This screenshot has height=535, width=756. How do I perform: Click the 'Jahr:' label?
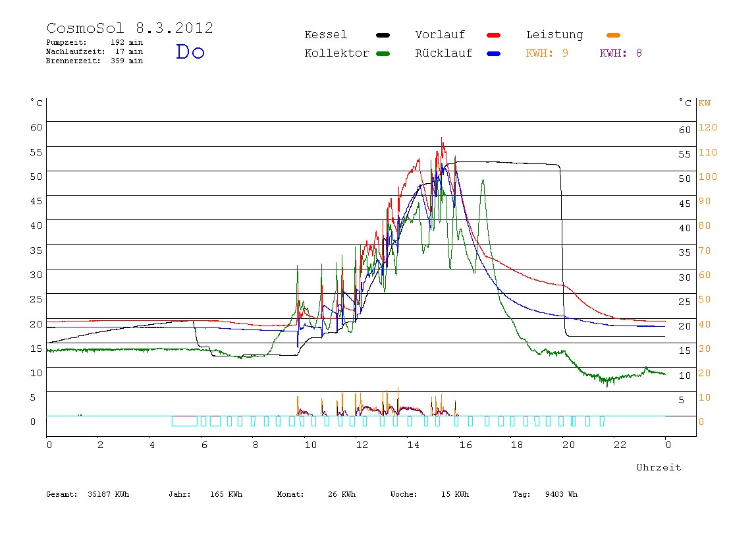(x=179, y=494)
